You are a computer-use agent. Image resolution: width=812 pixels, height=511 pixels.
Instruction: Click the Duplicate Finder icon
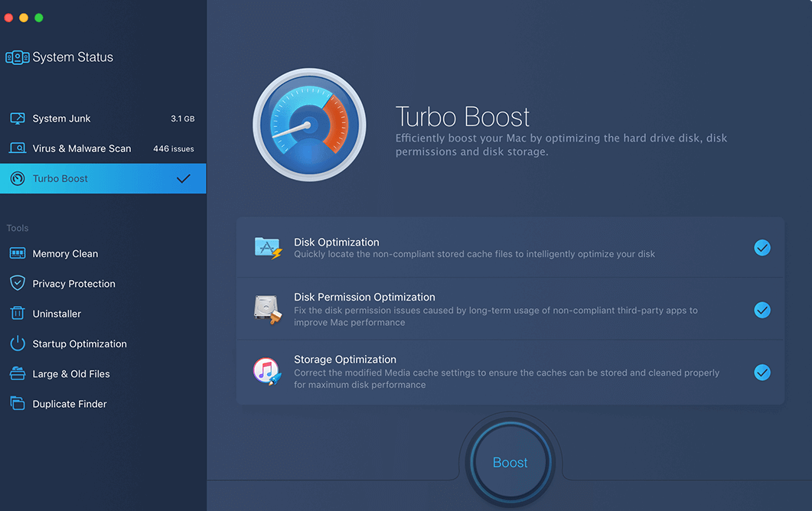coord(18,404)
